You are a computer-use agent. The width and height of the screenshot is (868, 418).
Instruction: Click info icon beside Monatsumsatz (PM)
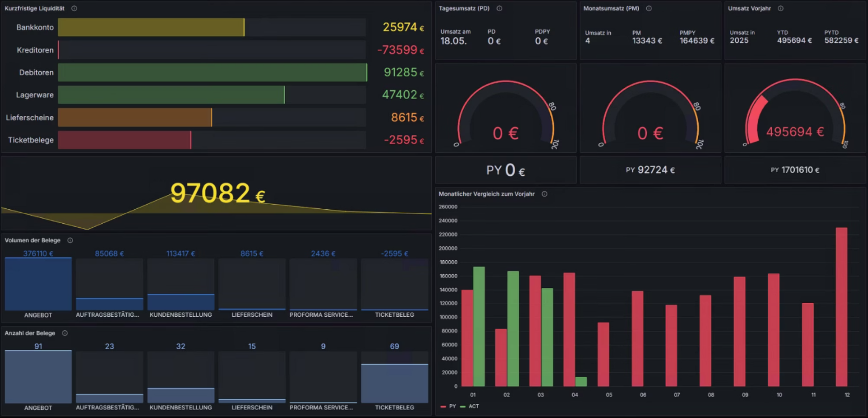[x=649, y=8]
